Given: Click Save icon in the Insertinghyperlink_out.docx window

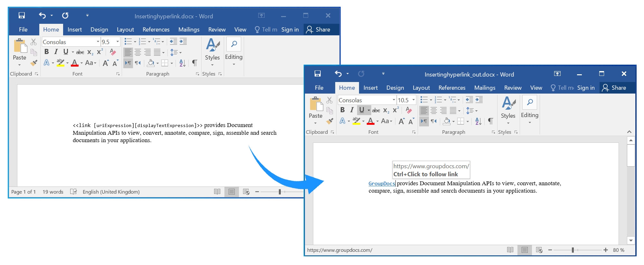Looking at the screenshot, I should click(317, 74).
